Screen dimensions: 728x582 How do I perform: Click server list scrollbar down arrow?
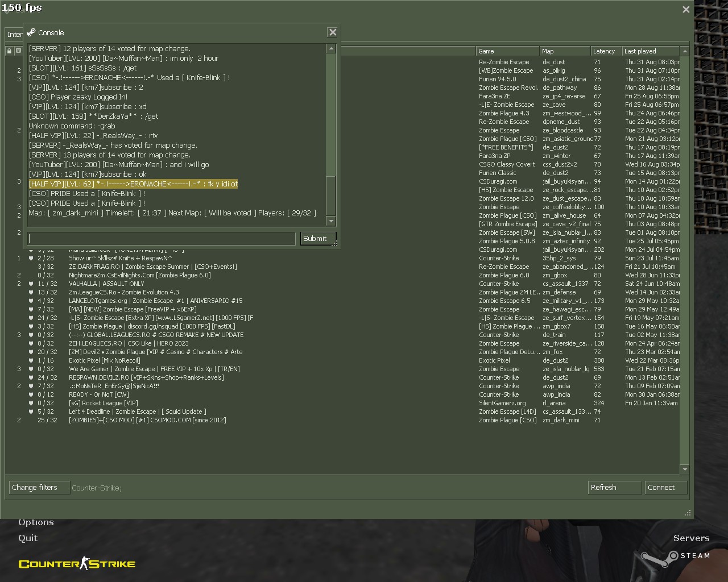tap(685, 469)
